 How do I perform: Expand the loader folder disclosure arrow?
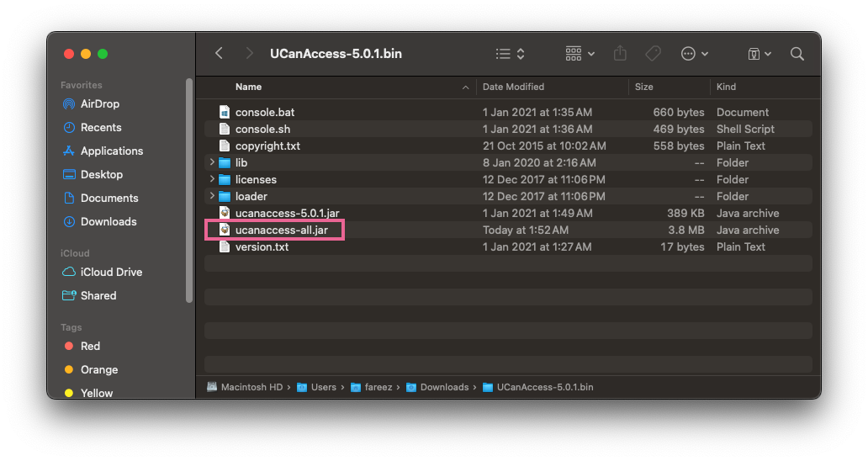[x=211, y=196]
